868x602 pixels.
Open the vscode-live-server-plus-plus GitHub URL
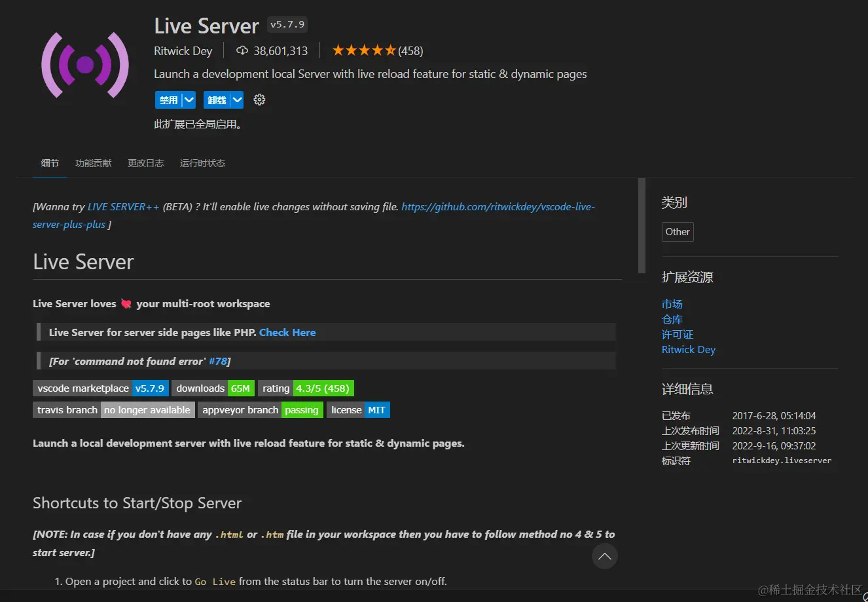(x=498, y=207)
